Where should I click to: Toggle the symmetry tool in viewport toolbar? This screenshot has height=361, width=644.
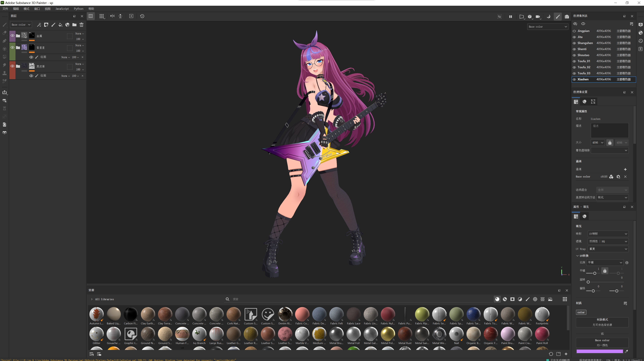click(112, 16)
